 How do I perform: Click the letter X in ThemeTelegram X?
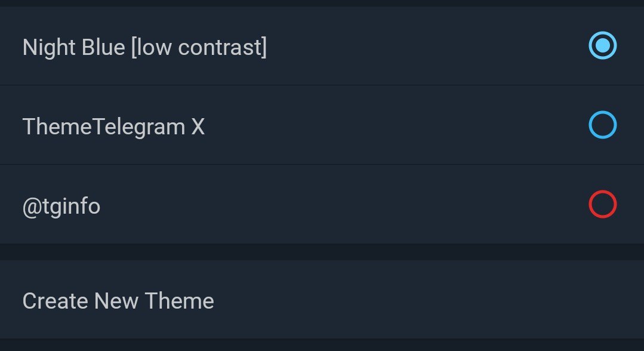(x=198, y=127)
